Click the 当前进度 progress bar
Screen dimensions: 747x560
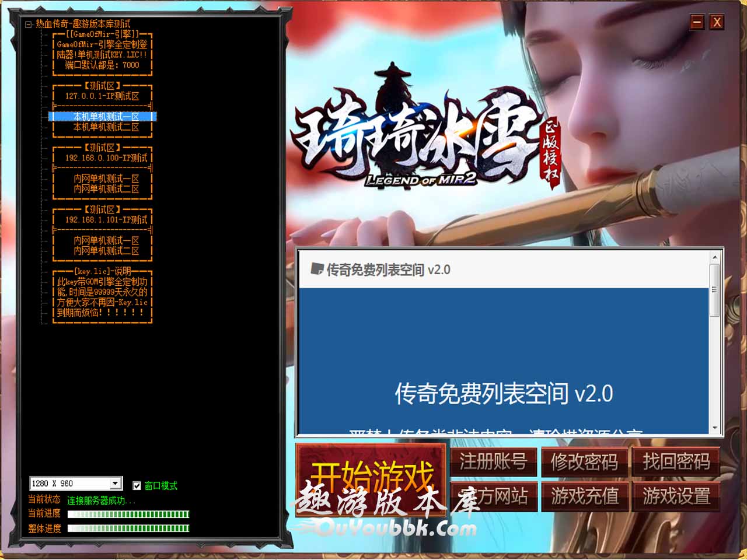tap(128, 514)
